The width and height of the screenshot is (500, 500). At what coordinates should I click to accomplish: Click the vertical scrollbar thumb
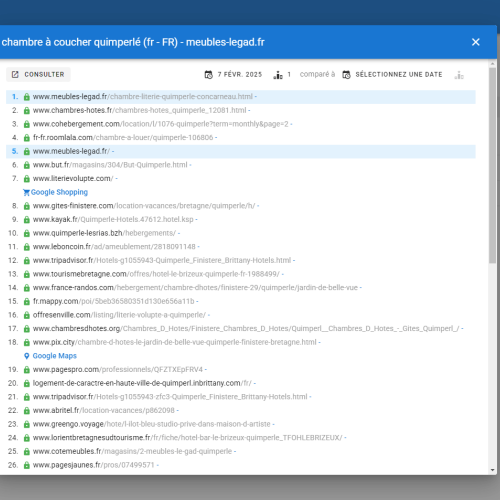(493, 166)
